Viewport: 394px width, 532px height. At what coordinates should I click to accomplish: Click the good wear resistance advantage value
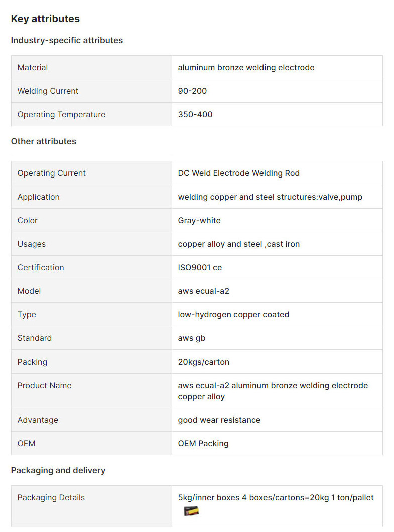tap(219, 420)
